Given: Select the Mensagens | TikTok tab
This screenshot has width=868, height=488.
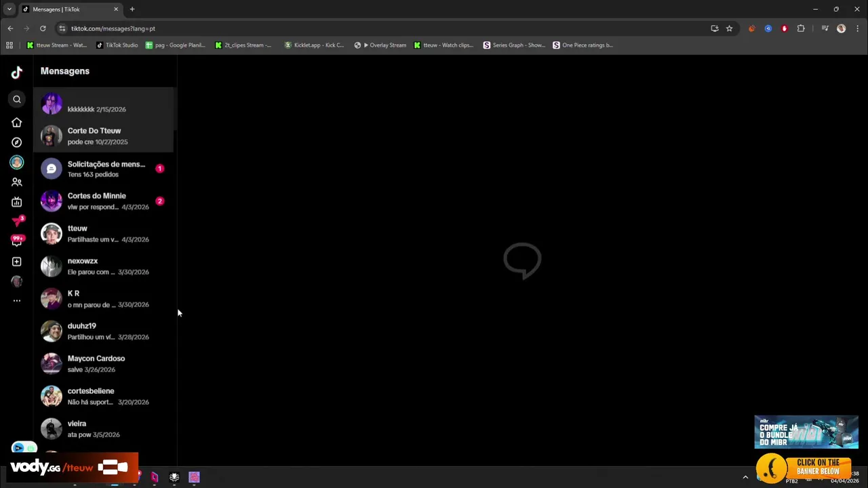Looking at the screenshot, I should coord(71,9).
